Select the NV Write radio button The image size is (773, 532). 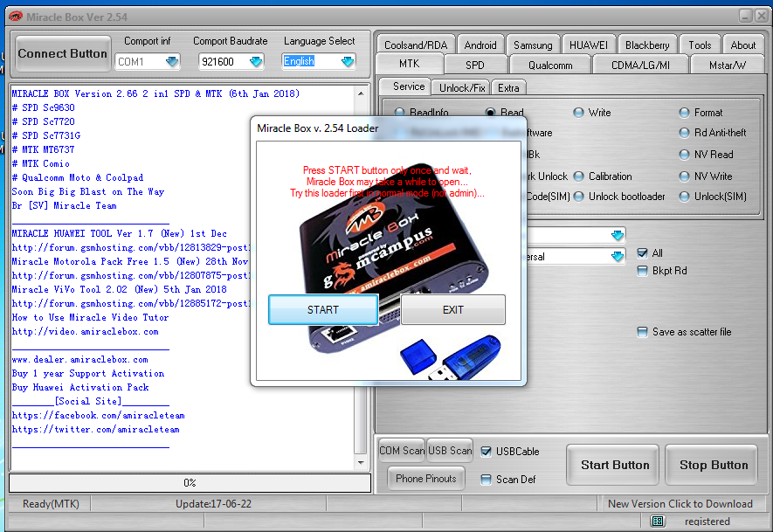coord(684,176)
